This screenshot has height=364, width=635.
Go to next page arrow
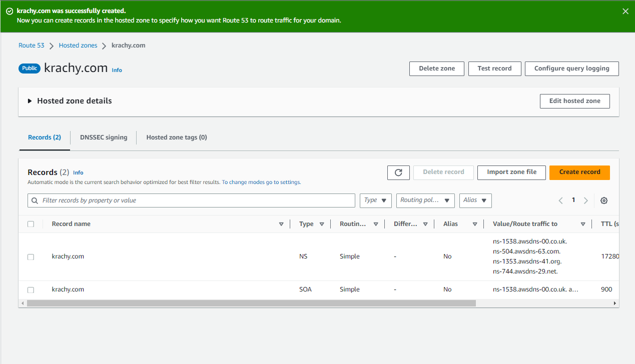586,200
